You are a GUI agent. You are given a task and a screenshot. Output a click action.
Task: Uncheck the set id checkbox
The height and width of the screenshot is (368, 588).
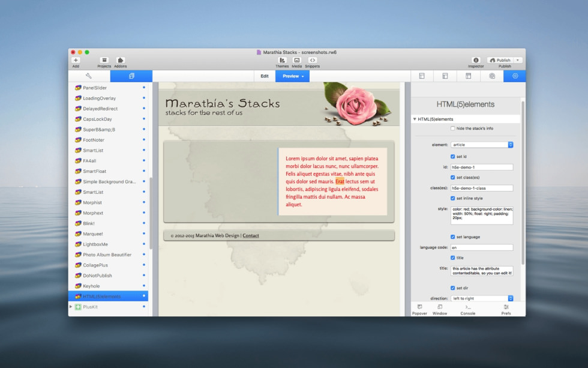(452, 157)
